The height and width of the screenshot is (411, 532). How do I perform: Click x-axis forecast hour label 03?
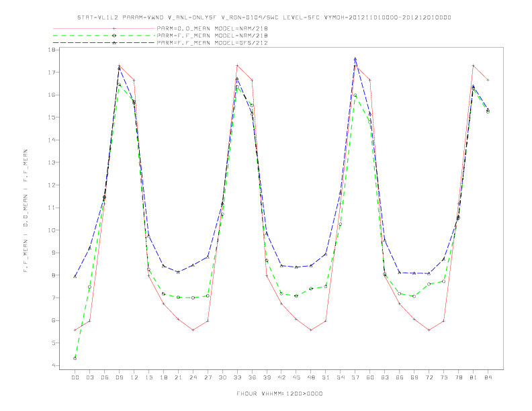point(89,377)
